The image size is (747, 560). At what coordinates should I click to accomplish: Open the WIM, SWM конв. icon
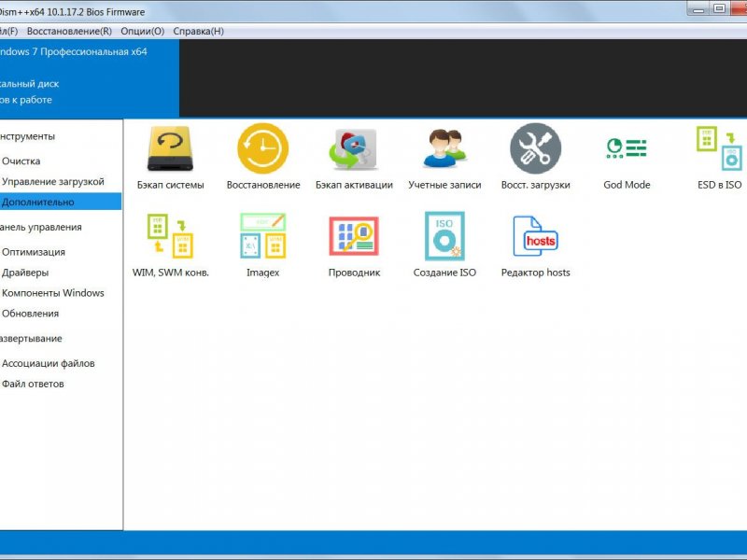(170, 236)
